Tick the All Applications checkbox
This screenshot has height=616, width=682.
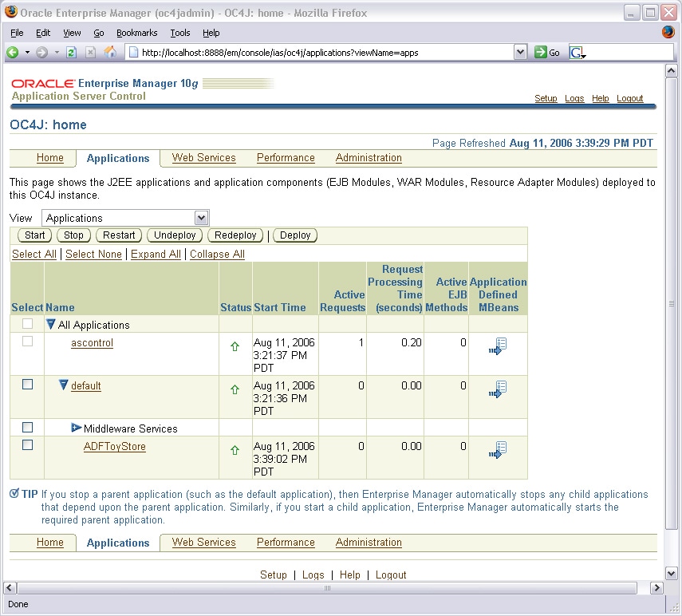coord(27,324)
